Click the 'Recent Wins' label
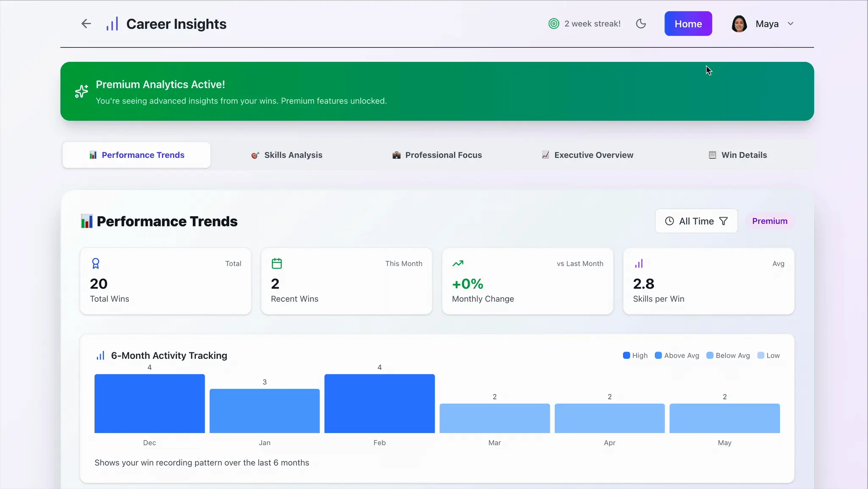868x489 pixels. tap(295, 299)
